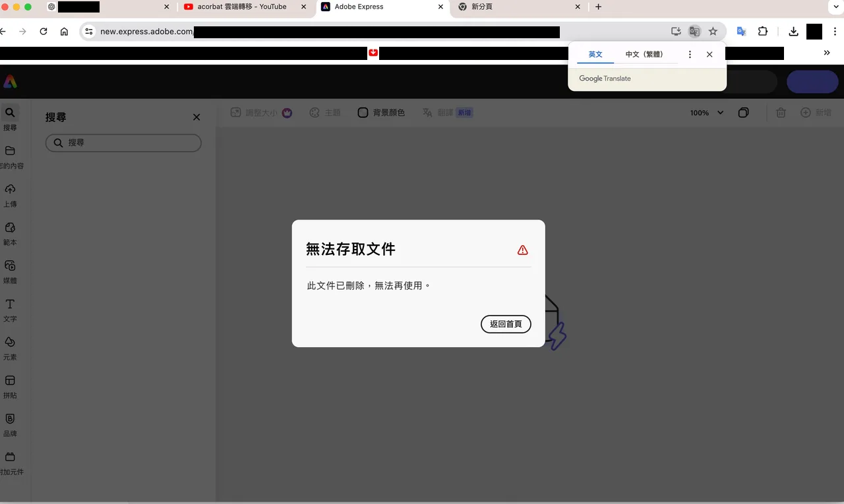Open Google Translate popup more options menu

click(x=690, y=55)
